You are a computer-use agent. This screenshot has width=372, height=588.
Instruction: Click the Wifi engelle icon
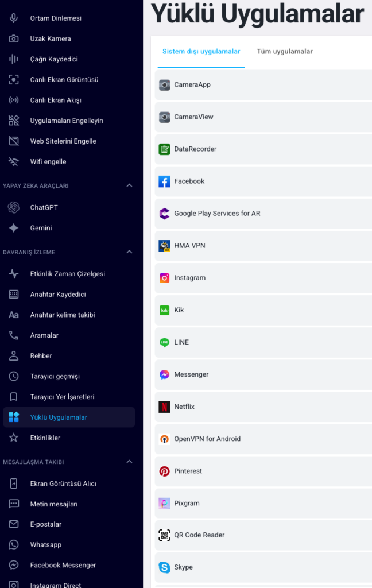pyautogui.click(x=14, y=161)
